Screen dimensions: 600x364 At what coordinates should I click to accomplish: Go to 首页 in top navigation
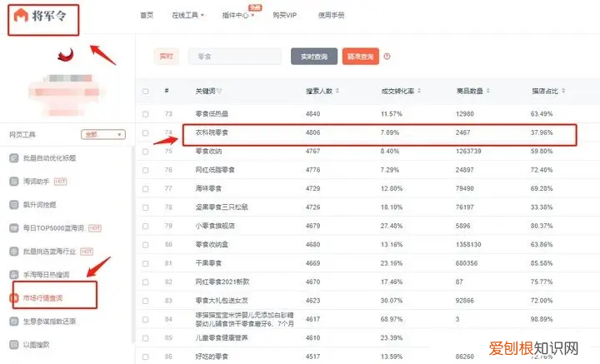pyautogui.click(x=147, y=15)
